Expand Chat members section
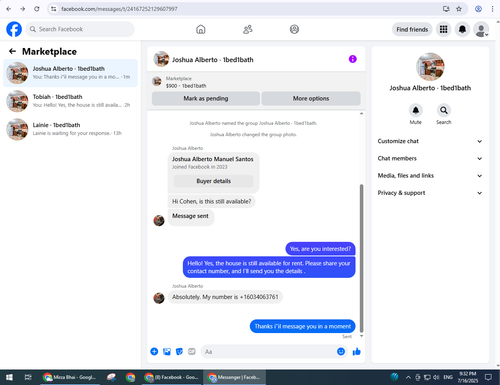The height and width of the screenshot is (385, 500). click(x=430, y=158)
